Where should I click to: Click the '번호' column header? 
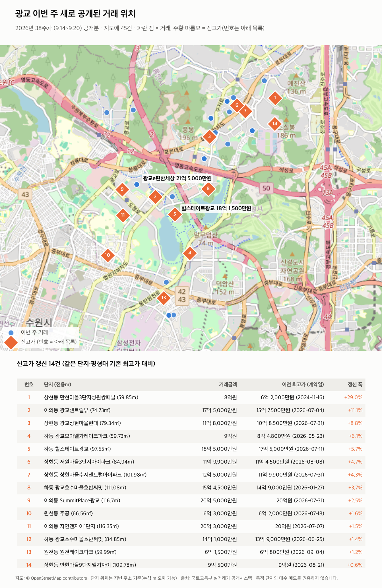coord(29,385)
